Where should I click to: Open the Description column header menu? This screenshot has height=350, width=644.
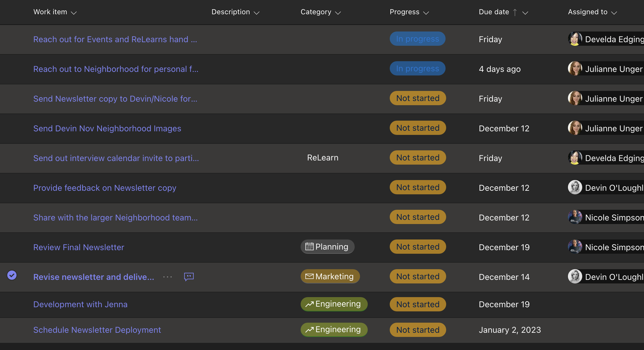257,13
